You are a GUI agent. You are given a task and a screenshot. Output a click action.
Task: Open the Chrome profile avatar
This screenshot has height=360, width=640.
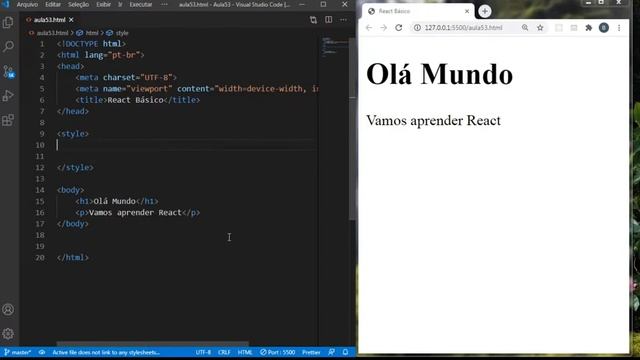click(x=604, y=28)
